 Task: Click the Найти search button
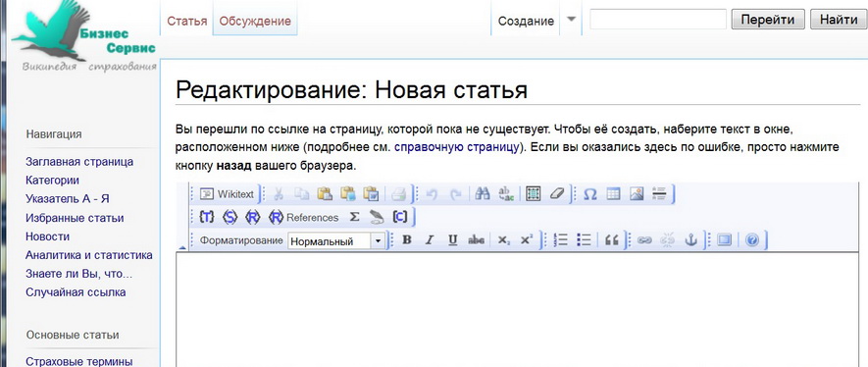839,20
